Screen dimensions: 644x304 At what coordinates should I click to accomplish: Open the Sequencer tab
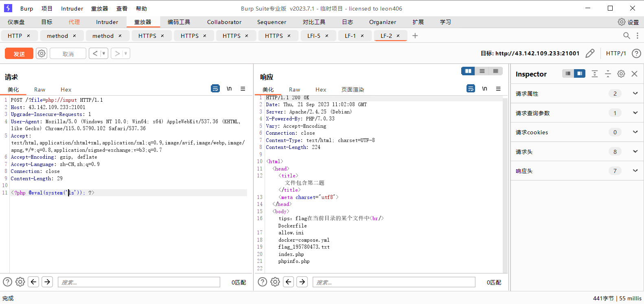tap(272, 22)
